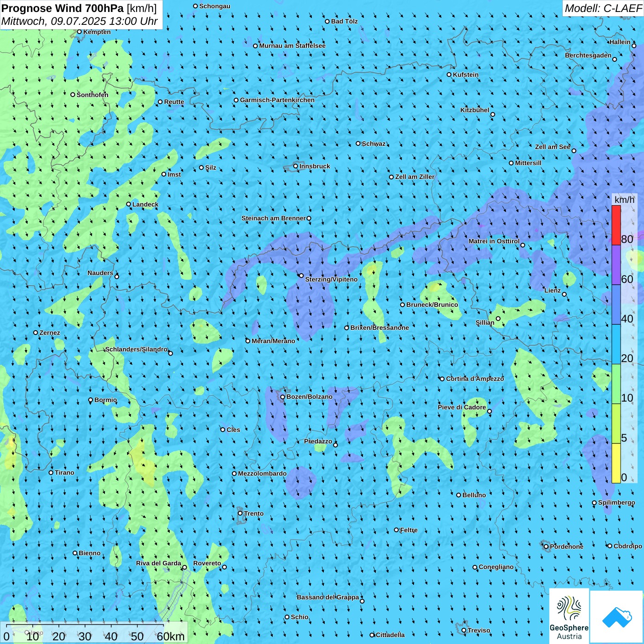Click the 'Mezzolombardo' label

coord(263,473)
